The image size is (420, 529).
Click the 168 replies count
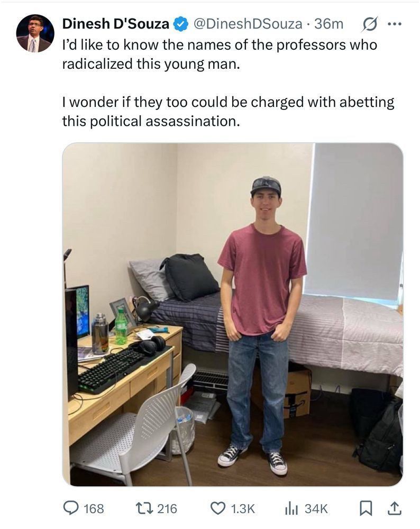pos(94,508)
